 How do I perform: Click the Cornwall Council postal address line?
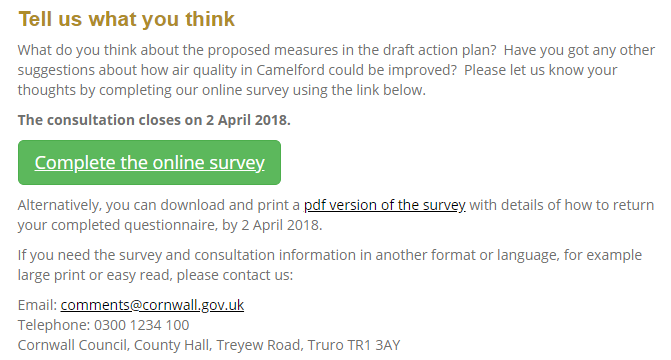(209, 345)
